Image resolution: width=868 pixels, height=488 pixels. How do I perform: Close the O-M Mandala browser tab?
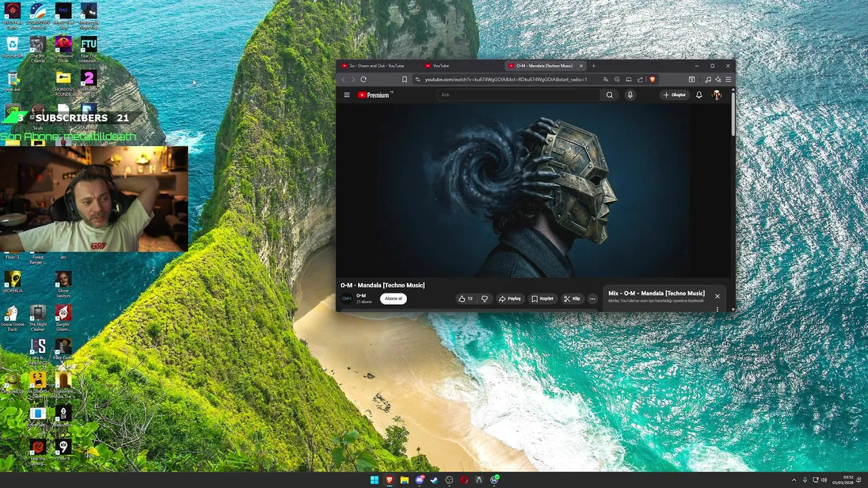(580, 66)
